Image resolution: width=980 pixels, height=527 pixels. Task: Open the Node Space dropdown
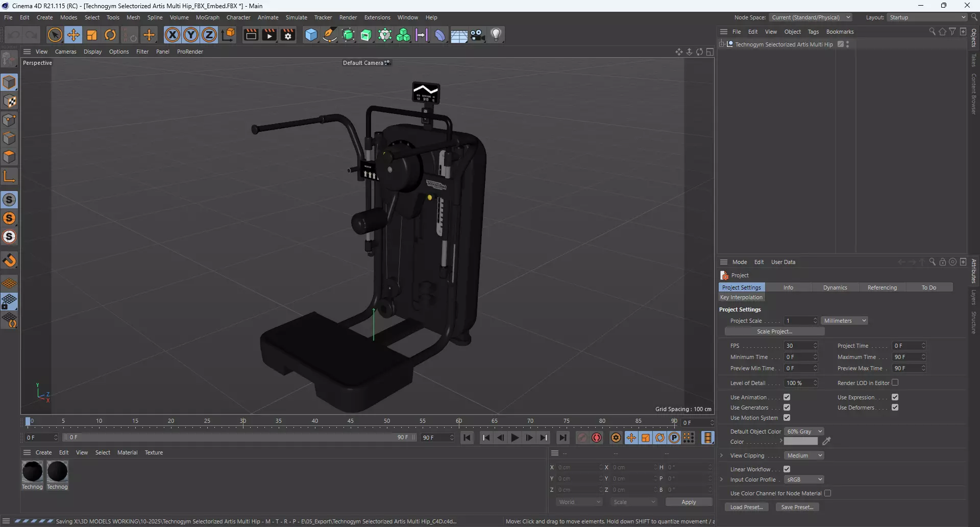click(x=811, y=17)
